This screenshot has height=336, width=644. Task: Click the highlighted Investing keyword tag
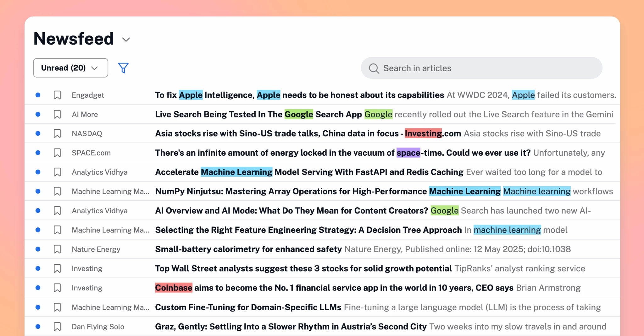pos(423,133)
